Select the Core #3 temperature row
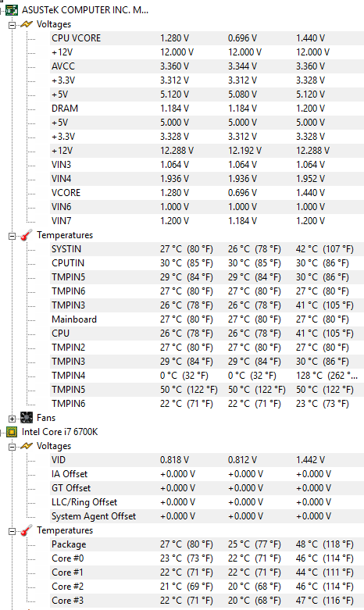 pyautogui.click(x=205, y=601)
